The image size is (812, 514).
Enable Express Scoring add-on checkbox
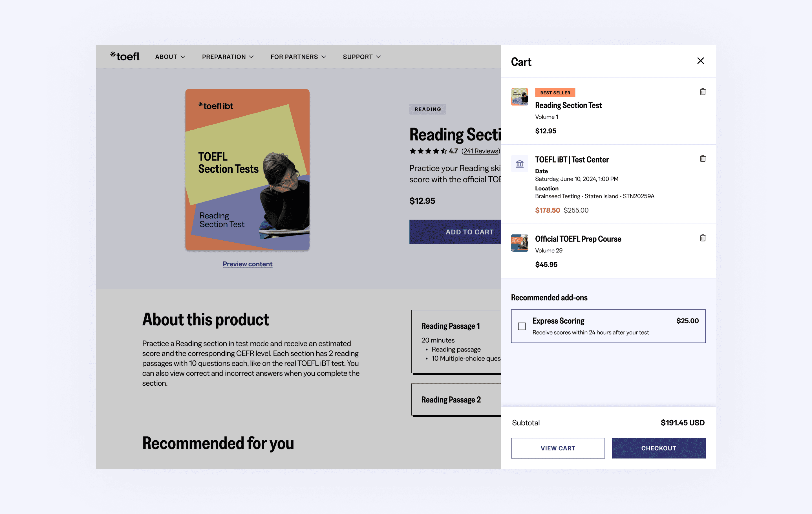(521, 326)
